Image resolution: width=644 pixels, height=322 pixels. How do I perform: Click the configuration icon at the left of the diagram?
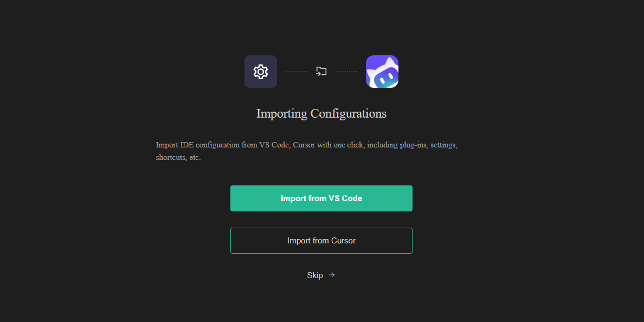[x=261, y=71]
